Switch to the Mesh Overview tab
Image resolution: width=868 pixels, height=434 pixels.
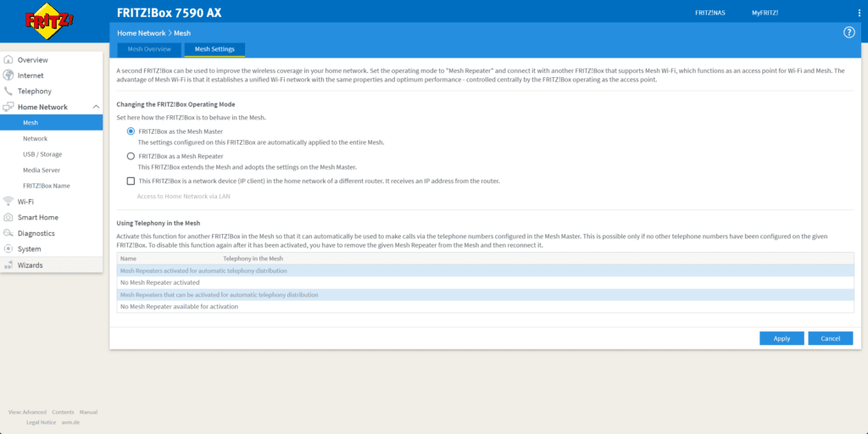[x=149, y=49]
